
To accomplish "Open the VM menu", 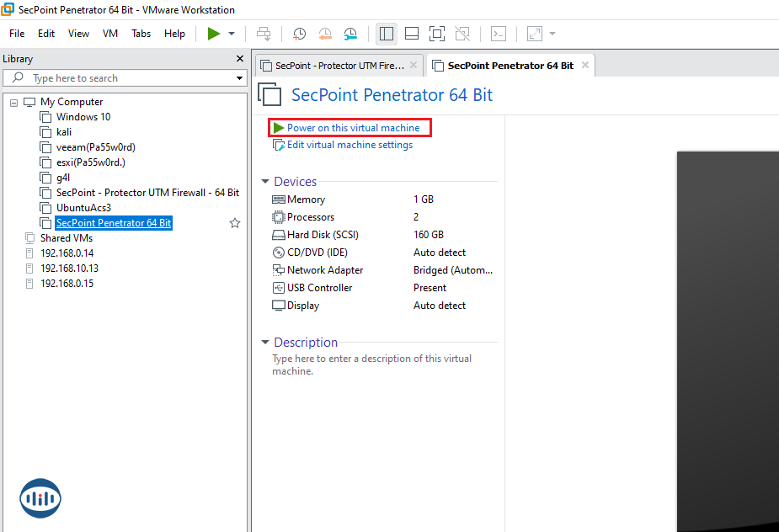I will (110, 34).
